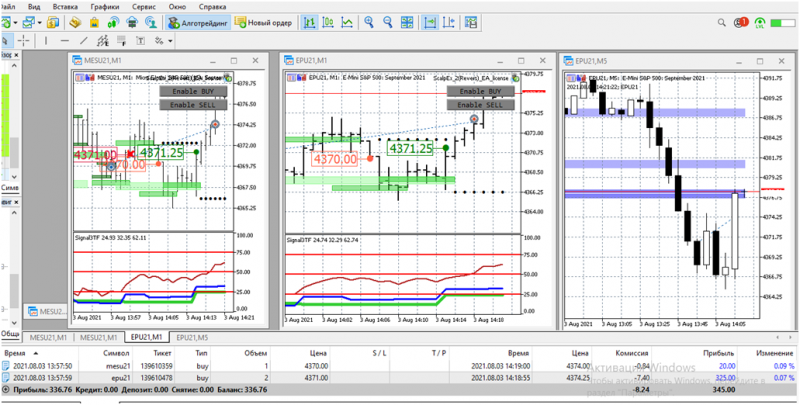Zoom out the chart with magnifier minus
The height and width of the screenshot is (405, 800).
coord(388,22)
